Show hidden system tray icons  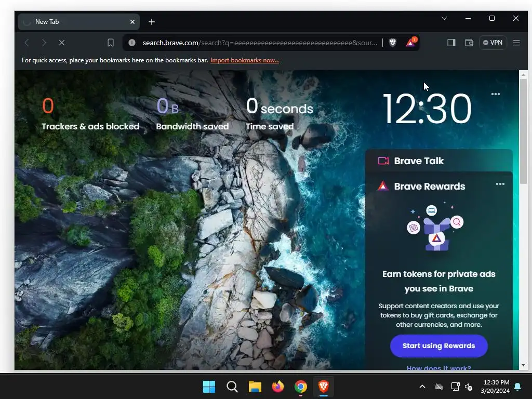pos(422,387)
